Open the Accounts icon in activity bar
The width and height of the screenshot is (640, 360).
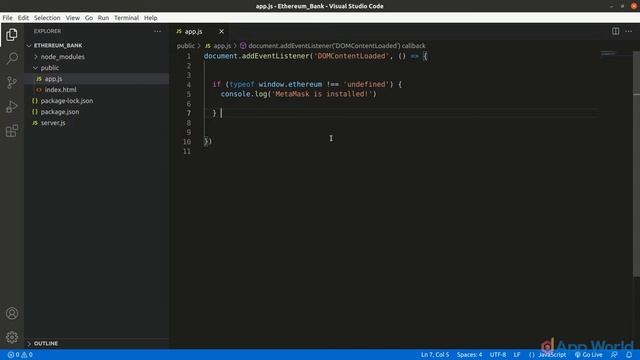[x=12, y=313]
